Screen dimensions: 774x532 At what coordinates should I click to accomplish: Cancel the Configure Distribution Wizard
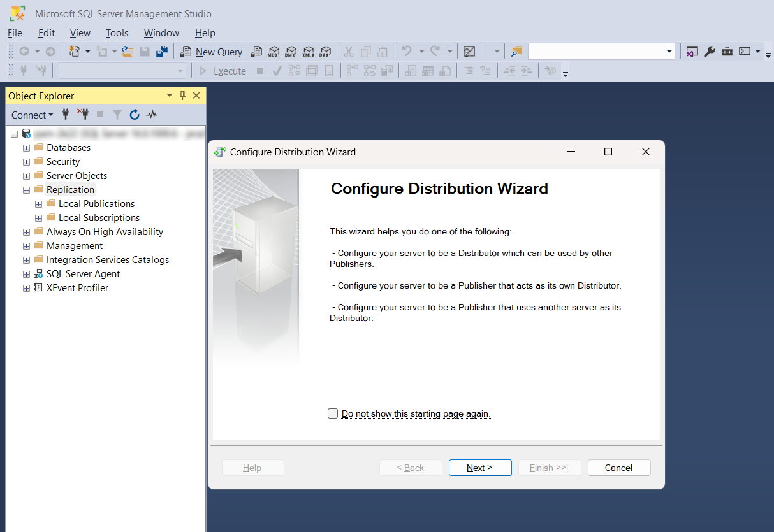point(618,467)
